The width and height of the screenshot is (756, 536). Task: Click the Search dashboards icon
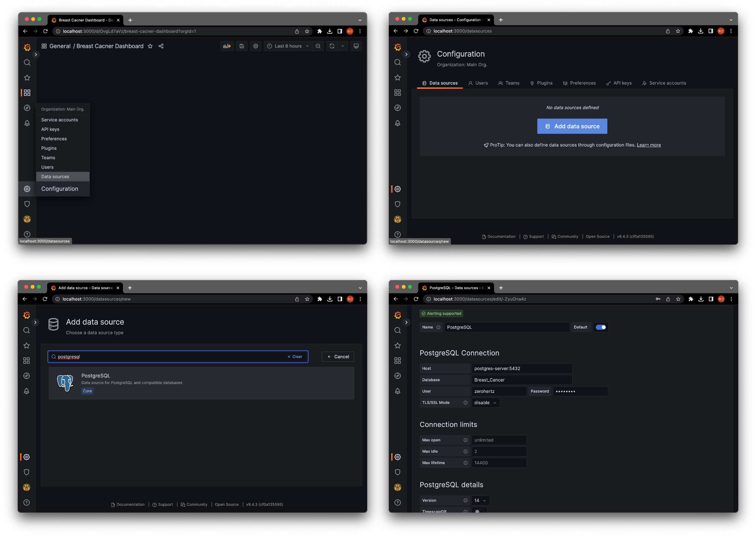pos(27,62)
